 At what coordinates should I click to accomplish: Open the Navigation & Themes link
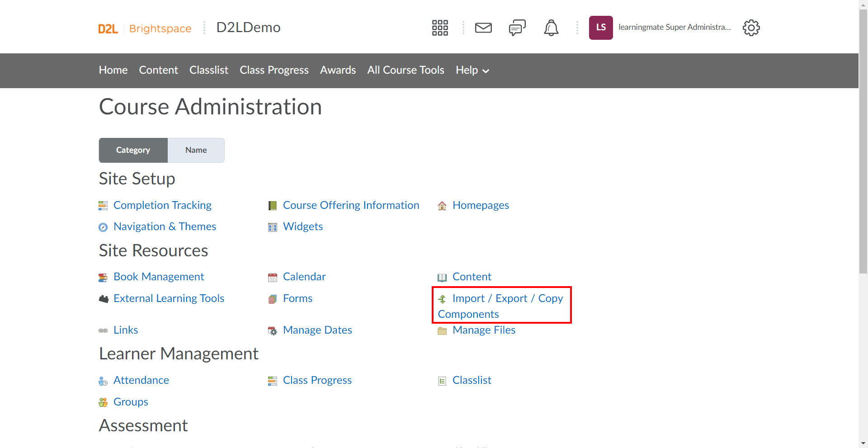(165, 226)
